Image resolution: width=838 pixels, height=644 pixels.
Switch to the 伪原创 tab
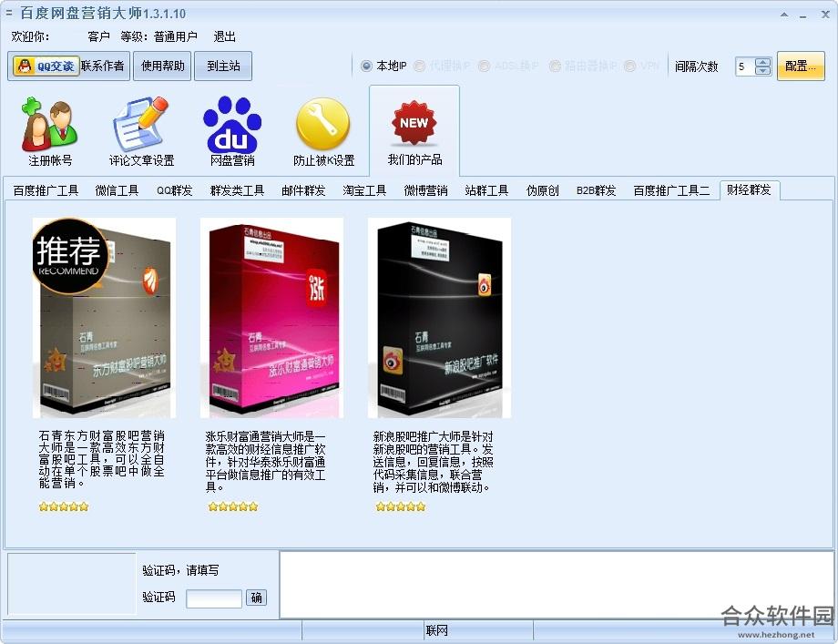pyautogui.click(x=543, y=190)
